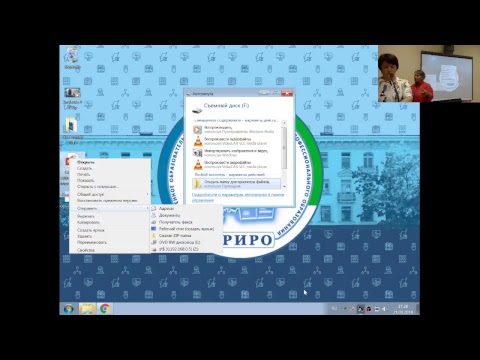Click the network icon in system tray
480x360 pixels.
[x=377, y=309]
